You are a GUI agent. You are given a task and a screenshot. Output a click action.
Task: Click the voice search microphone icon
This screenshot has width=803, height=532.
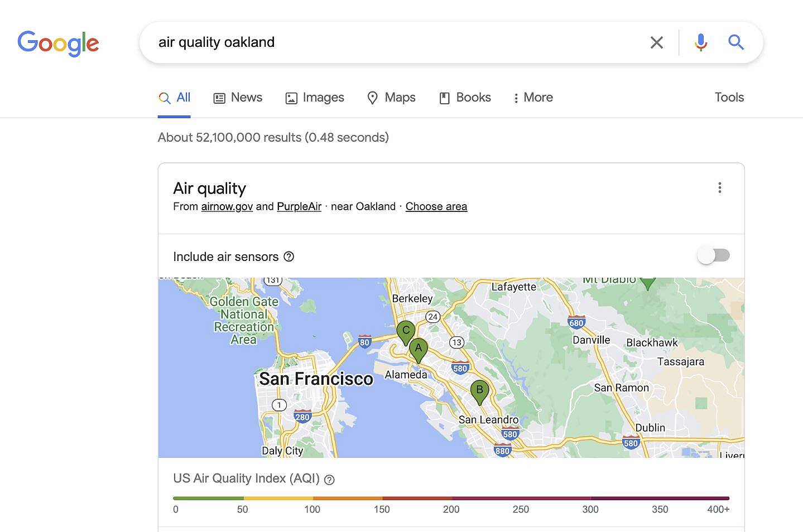click(700, 42)
